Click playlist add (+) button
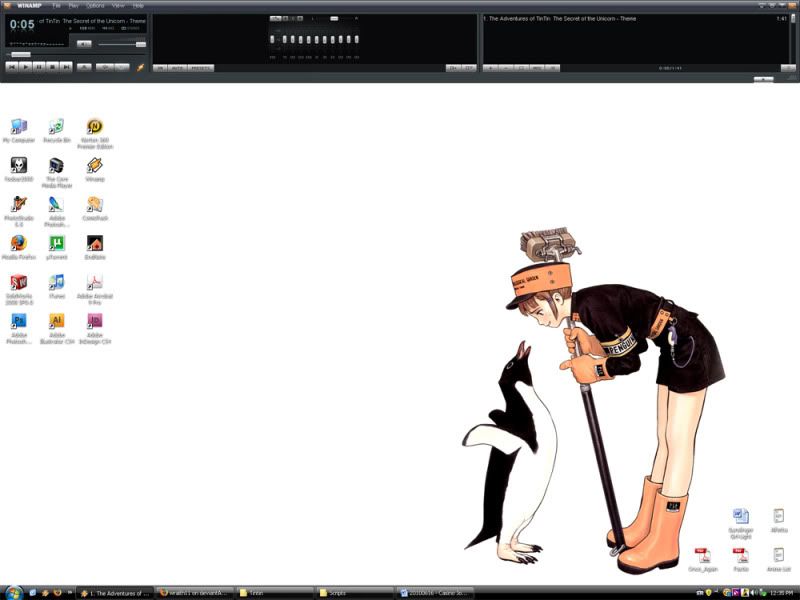This screenshot has width=800, height=600. point(490,68)
